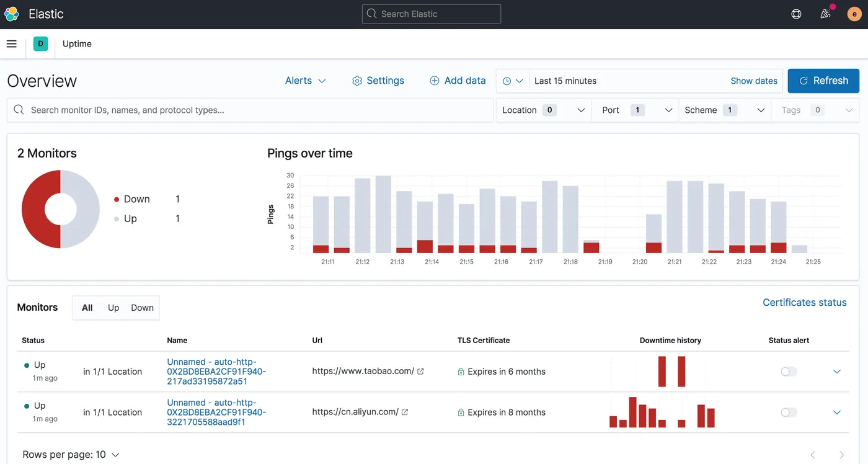Viewport: 868px width, 464px height.
Task: Click the Expires in 6 months text
Action: pos(507,372)
